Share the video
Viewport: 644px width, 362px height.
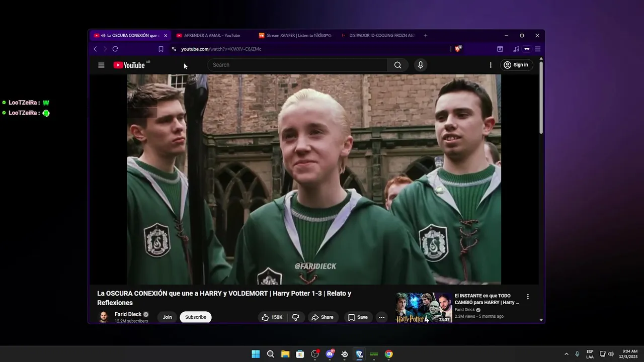(323, 317)
